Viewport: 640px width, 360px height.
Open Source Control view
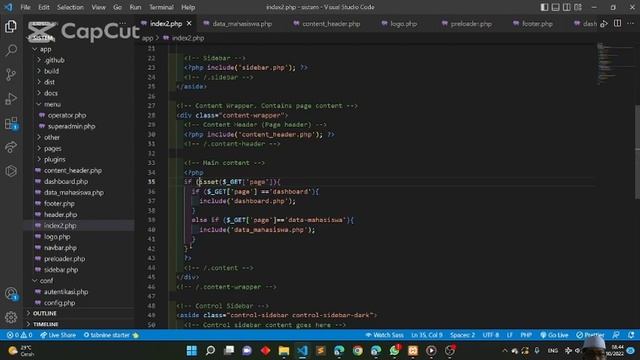pyautogui.click(x=11, y=75)
